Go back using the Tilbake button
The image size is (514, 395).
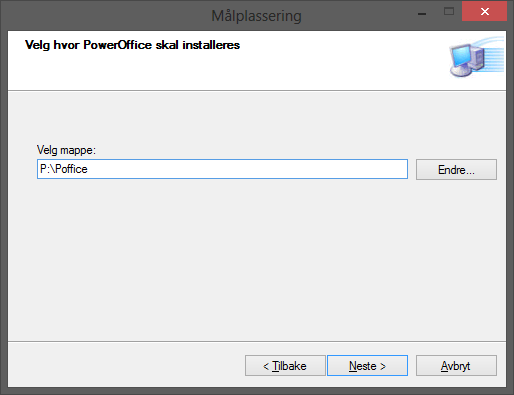(285, 366)
